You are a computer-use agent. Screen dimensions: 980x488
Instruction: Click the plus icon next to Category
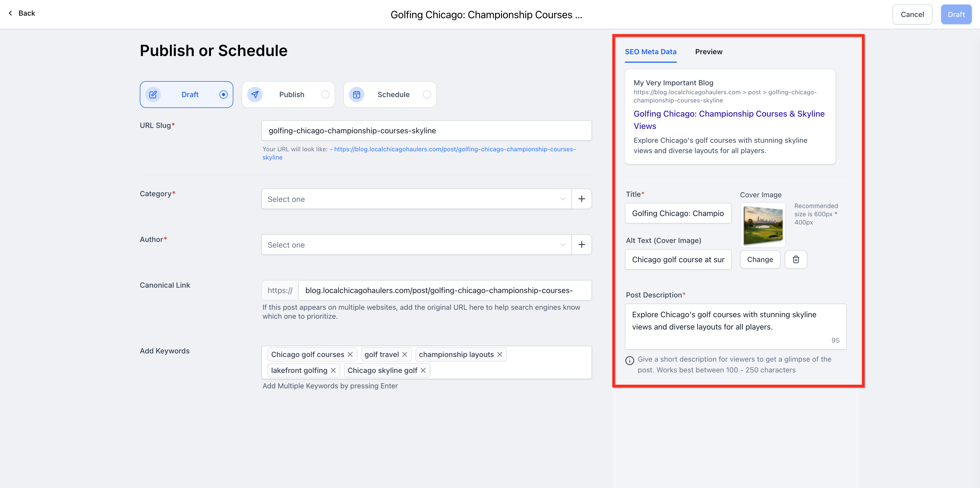tap(581, 199)
